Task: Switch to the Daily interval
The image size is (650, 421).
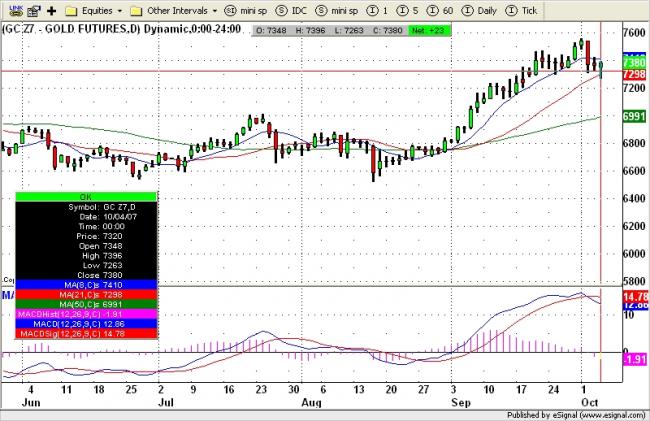Action: click(479, 11)
